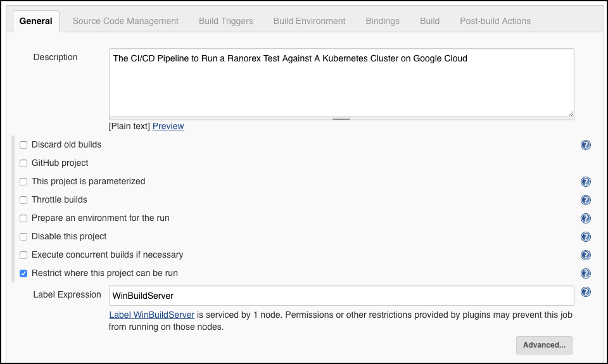Enable This project is parameterized

pos(23,182)
